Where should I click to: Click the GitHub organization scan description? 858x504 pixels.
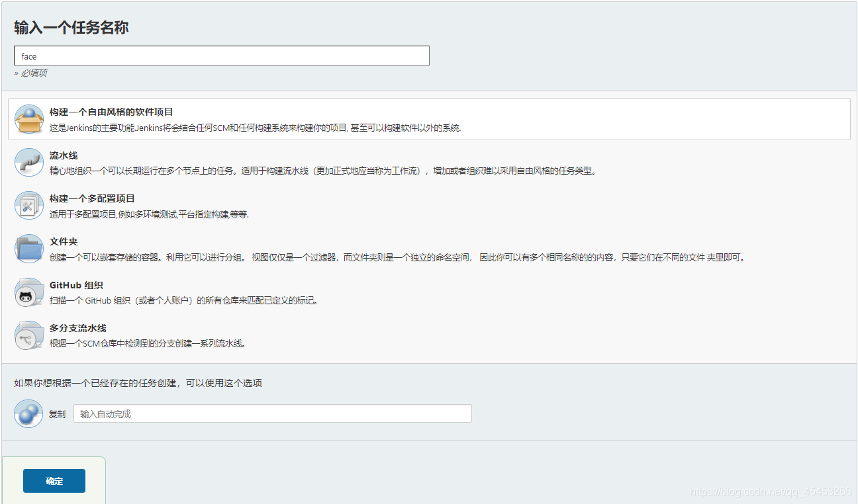pyautogui.click(x=185, y=300)
